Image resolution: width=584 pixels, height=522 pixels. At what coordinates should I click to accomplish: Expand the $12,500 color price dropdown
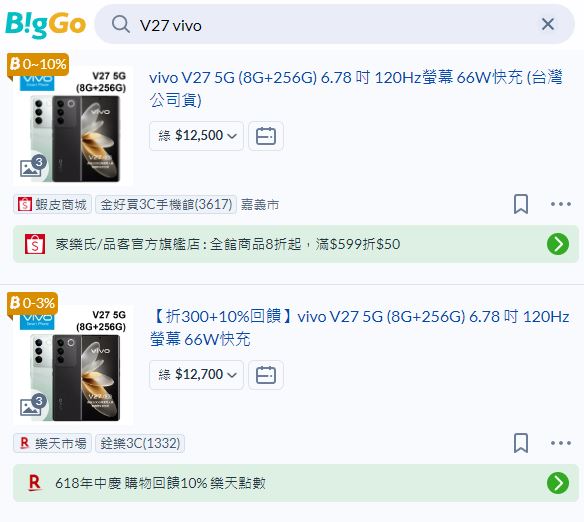pos(196,136)
